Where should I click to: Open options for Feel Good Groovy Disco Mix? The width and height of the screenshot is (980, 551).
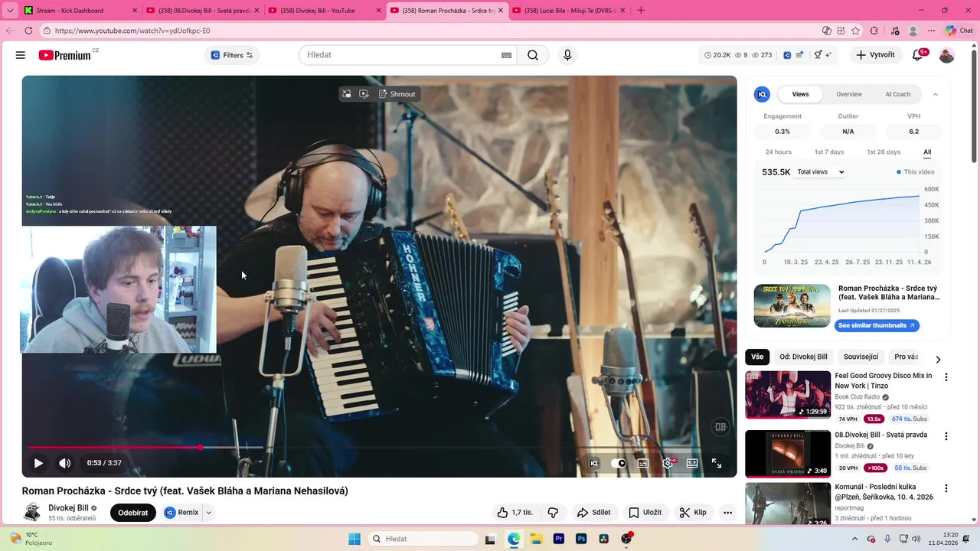(x=946, y=377)
